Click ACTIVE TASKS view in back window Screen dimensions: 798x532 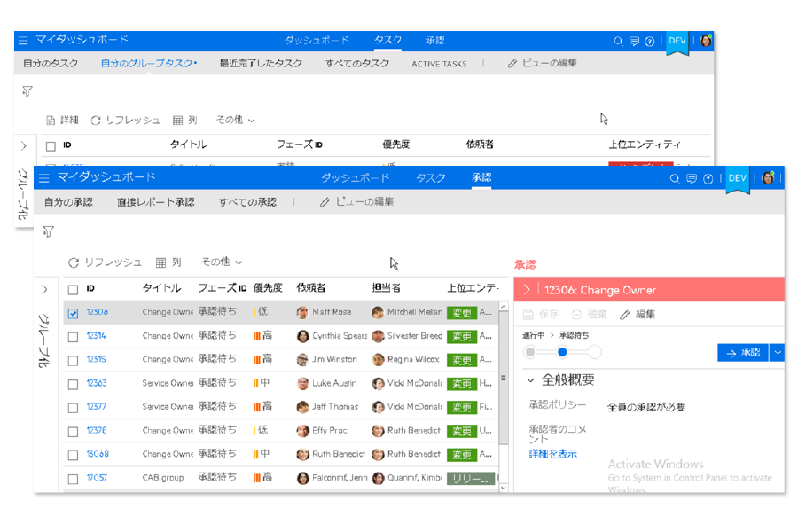pyautogui.click(x=439, y=64)
